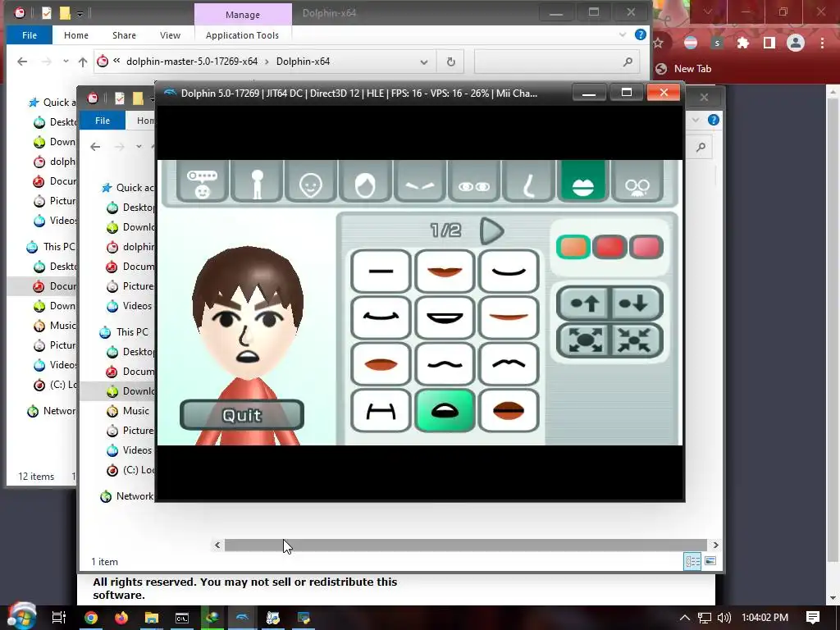Image resolution: width=840 pixels, height=630 pixels.
Task: Open Home ribbon tab in back Explorer
Action: pyautogui.click(x=76, y=35)
